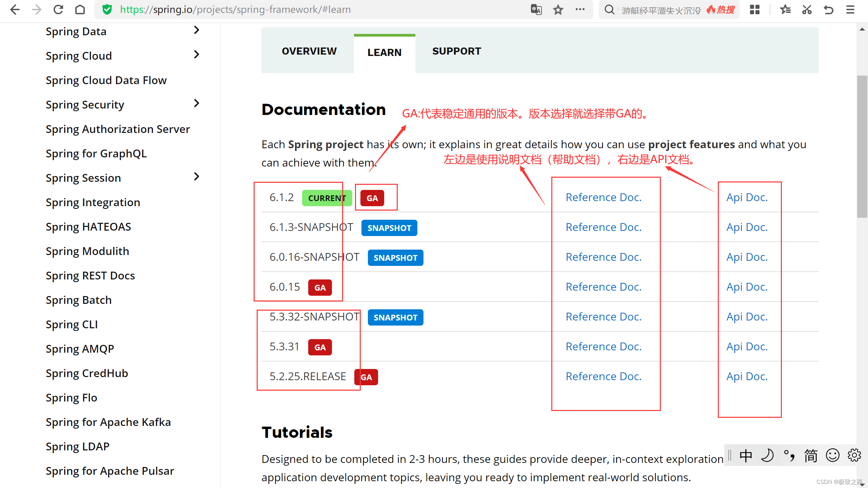The image size is (868, 488).
Task: Open Spring for Apache Pulsar project
Action: 110,471
